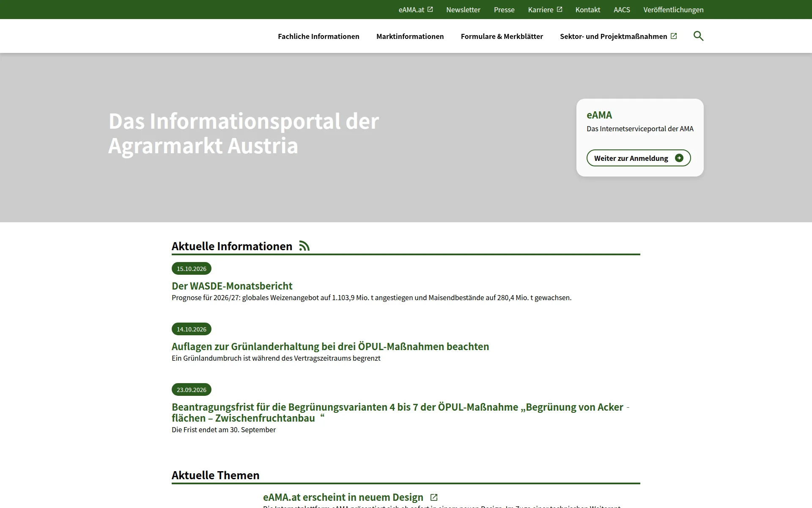Viewport: 812px width, 508px height.
Task: Click text 'Ein Grünlandumbruch ist während des Vertragszeitraums begrenzt'
Action: coord(276,358)
